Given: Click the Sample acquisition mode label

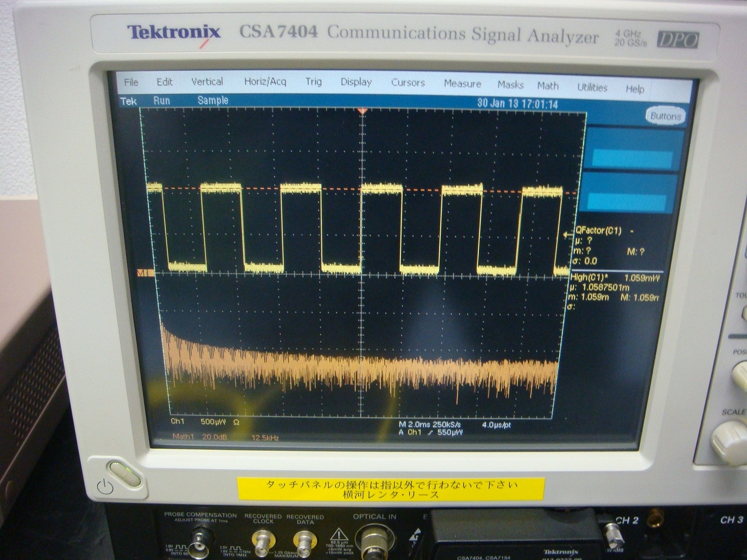Looking at the screenshot, I should click(x=213, y=101).
